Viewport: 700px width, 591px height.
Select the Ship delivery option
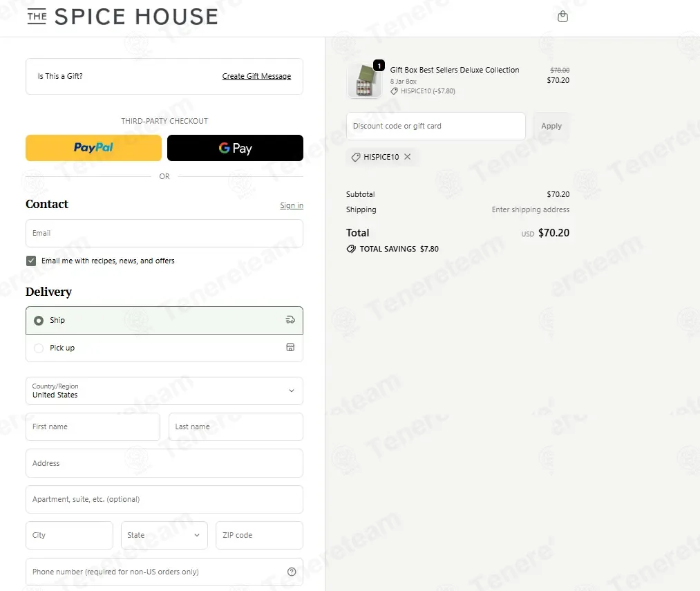39,321
